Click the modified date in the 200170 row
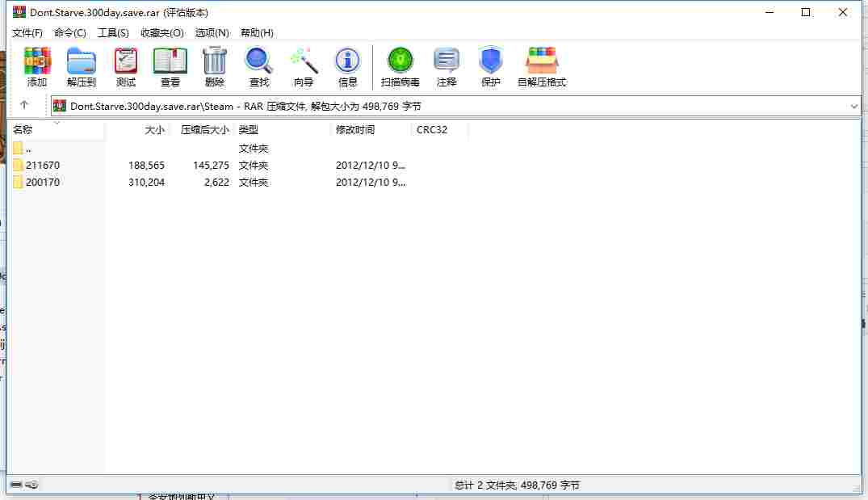The image size is (868, 500). (x=371, y=183)
